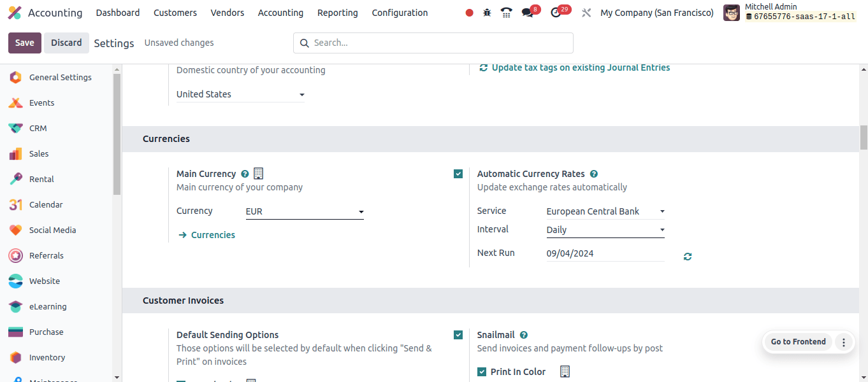The width and height of the screenshot is (868, 382).
Task: Open Social Media settings in sidebar
Action: tap(56, 230)
